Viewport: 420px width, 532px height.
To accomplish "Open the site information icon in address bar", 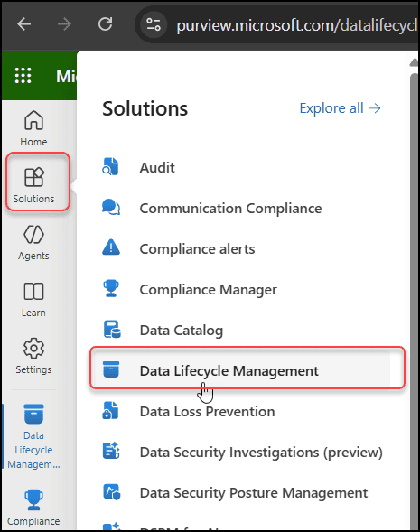I will (x=154, y=24).
